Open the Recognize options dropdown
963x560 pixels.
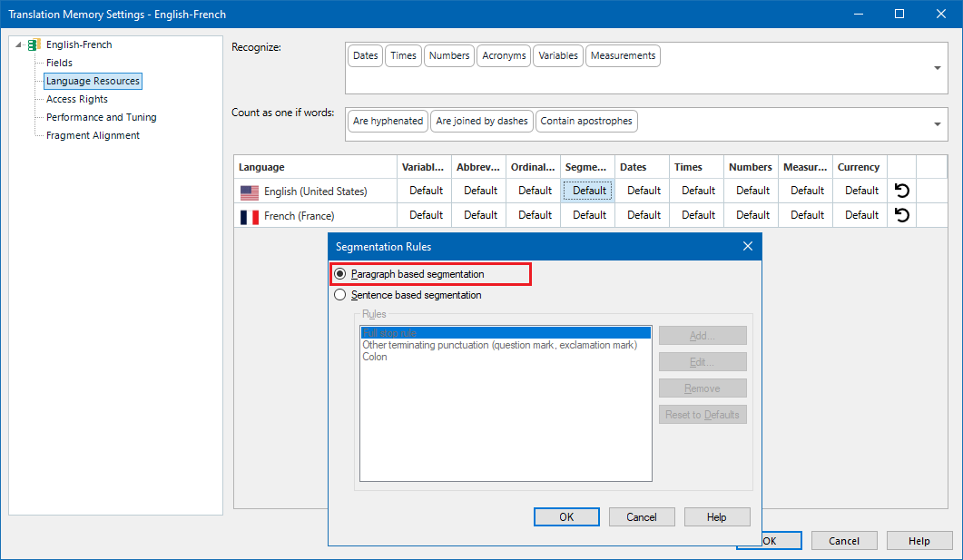pyautogui.click(x=938, y=68)
